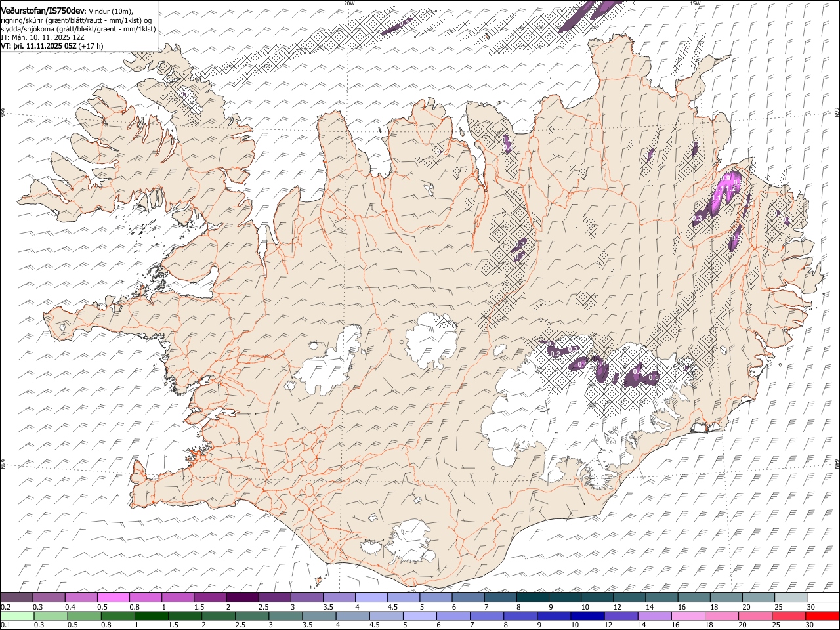Select the darkest purple 2–2.5 snow swatch
Image resolution: width=840 pixels, height=630 pixels.
(x=242, y=598)
